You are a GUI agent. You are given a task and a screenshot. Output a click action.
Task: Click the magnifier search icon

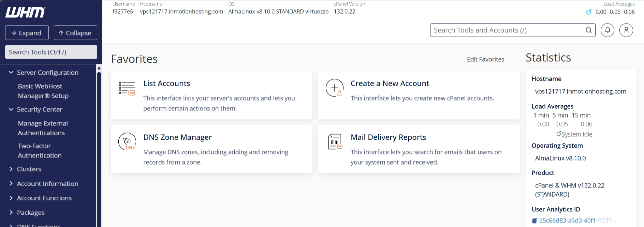pos(589,30)
